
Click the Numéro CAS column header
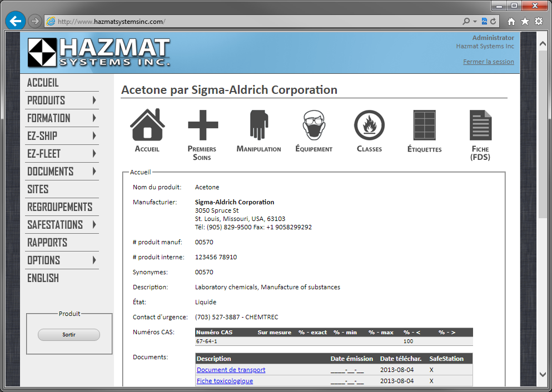214,332
